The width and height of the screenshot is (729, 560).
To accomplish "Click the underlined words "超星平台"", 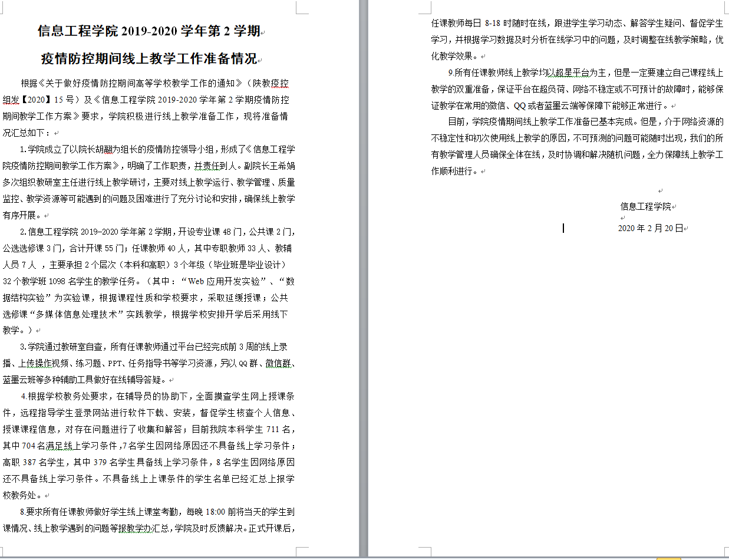I will tap(573, 73).
